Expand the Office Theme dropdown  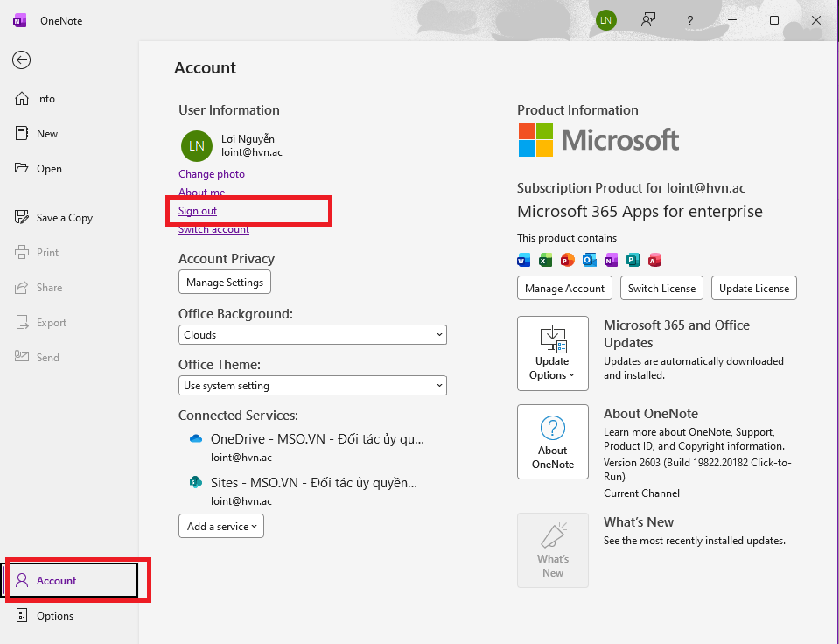(312, 385)
